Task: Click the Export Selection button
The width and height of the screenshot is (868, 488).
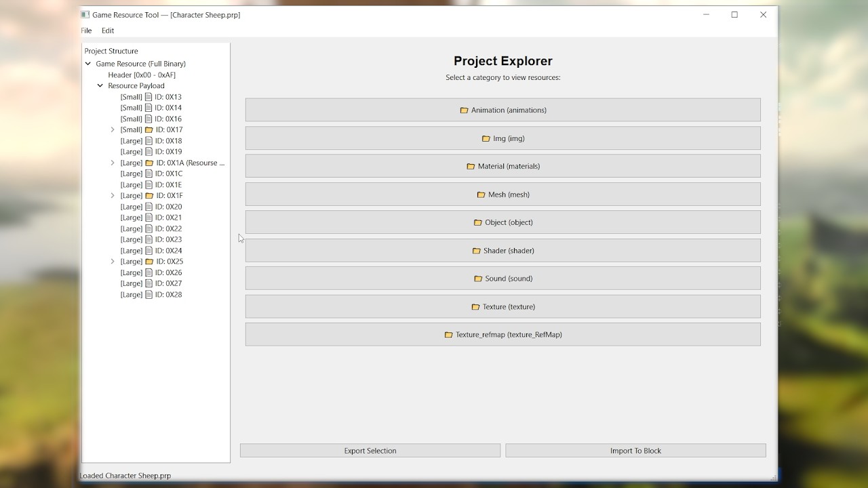Action: 370,451
